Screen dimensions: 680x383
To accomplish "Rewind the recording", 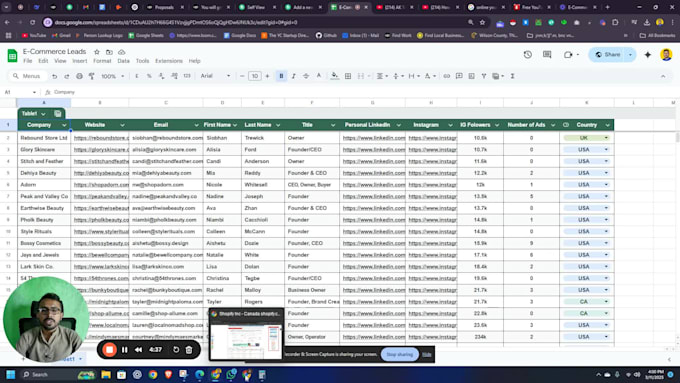I will [x=138, y=350].
